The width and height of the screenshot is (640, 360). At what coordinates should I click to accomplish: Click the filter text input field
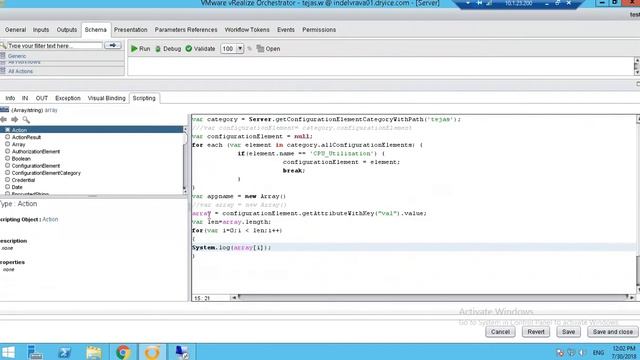pos(55,46)
